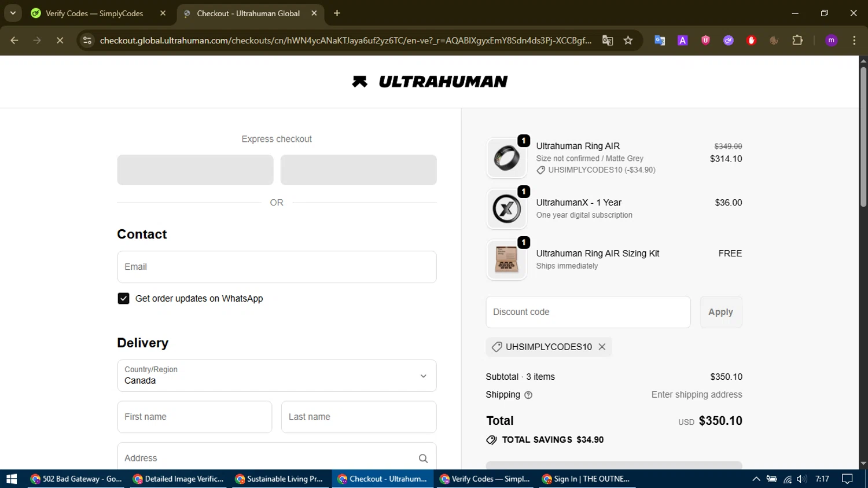
Task: Click the address bar URL
Action: tap(345, 41)
